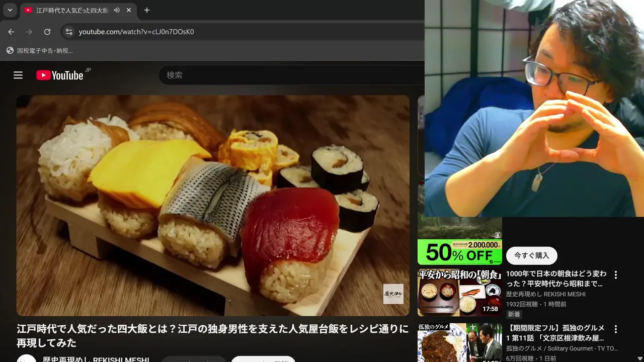Click the 1932回視聴・1時間前 text

coord(536,304)
